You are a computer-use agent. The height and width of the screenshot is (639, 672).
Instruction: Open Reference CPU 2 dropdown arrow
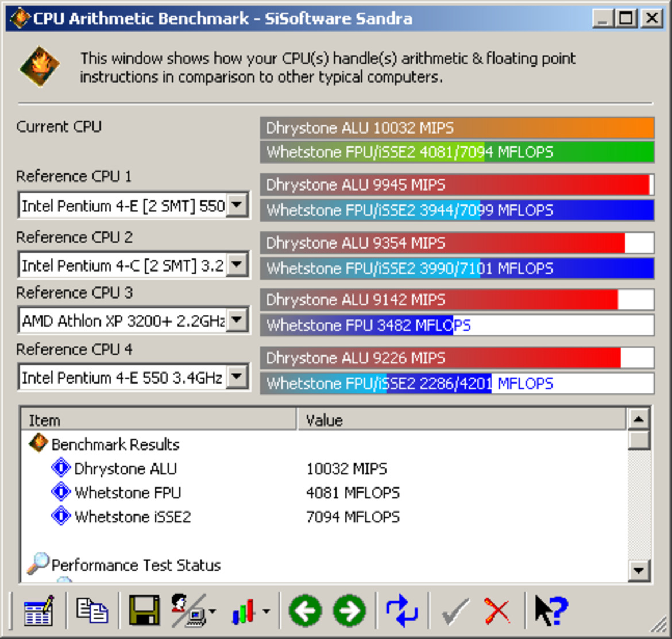tap(237, 265)
